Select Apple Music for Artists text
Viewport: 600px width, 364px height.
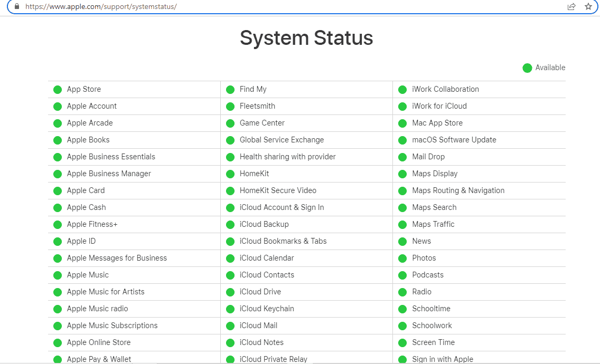pyautogui.click(x=106, y=292)
